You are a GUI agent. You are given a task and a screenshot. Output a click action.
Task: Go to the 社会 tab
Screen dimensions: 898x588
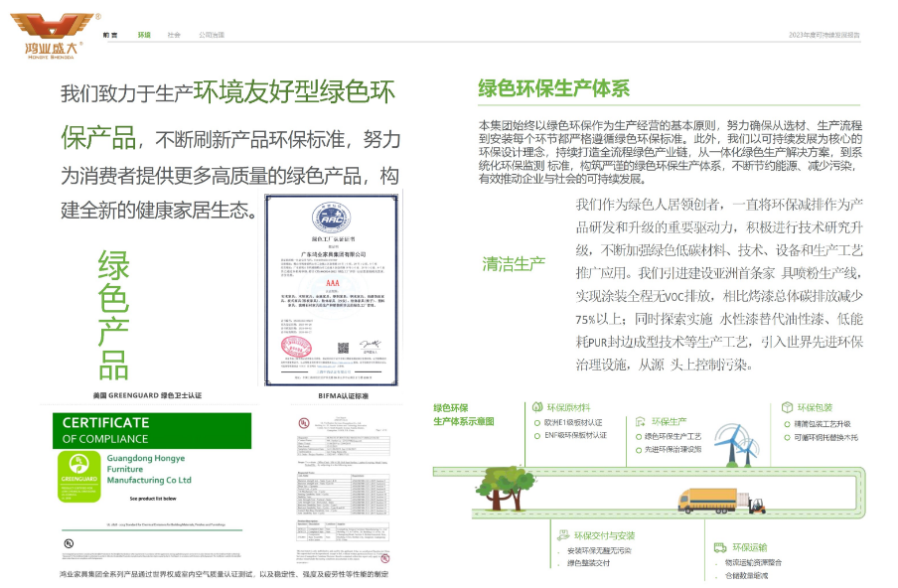coord(174,35)
